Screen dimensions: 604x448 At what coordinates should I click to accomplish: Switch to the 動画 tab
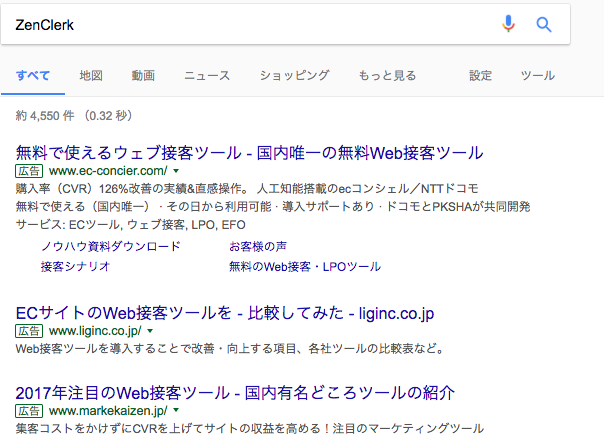(x=143, y=76)
